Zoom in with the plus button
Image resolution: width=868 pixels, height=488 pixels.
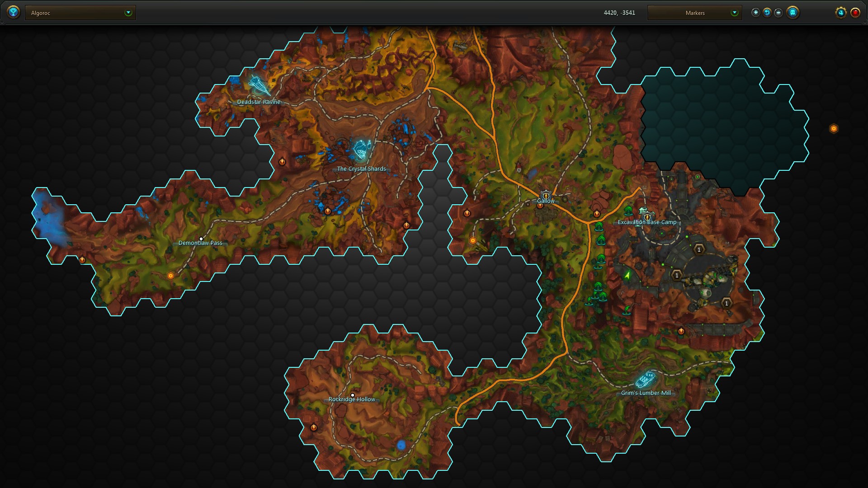[x=755, y=13]
